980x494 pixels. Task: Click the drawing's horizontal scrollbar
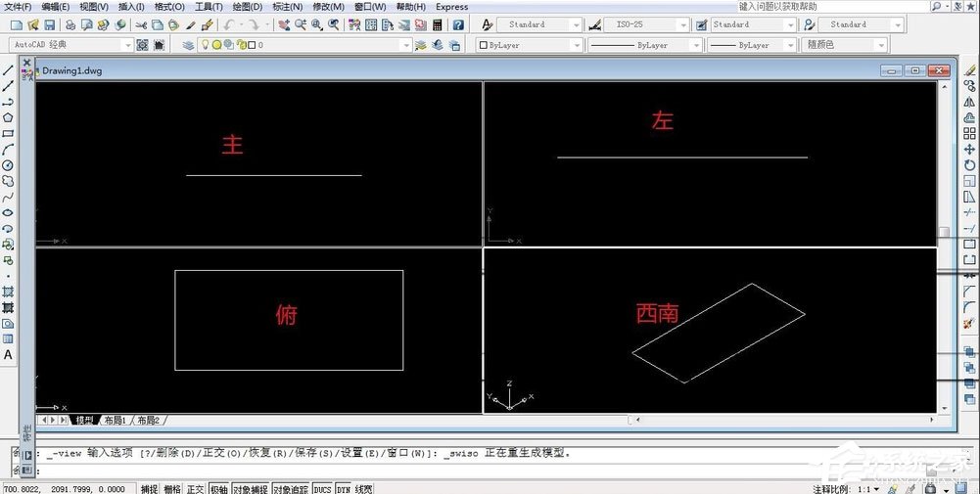coord(784,420)
